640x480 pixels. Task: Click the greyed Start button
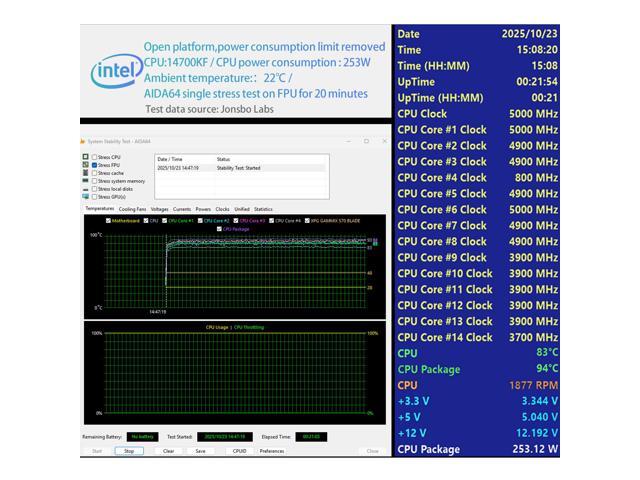97,451
